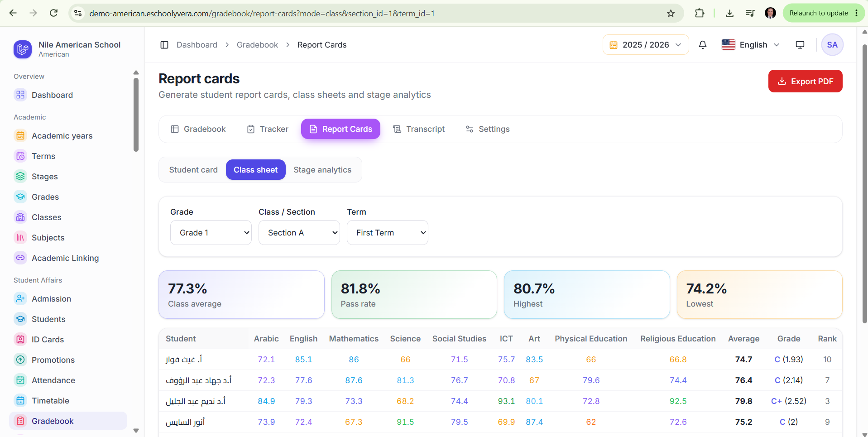Viewport: 868px width, 437px height.
Task: Open Timetable in the sidebar
Action: 68,401
